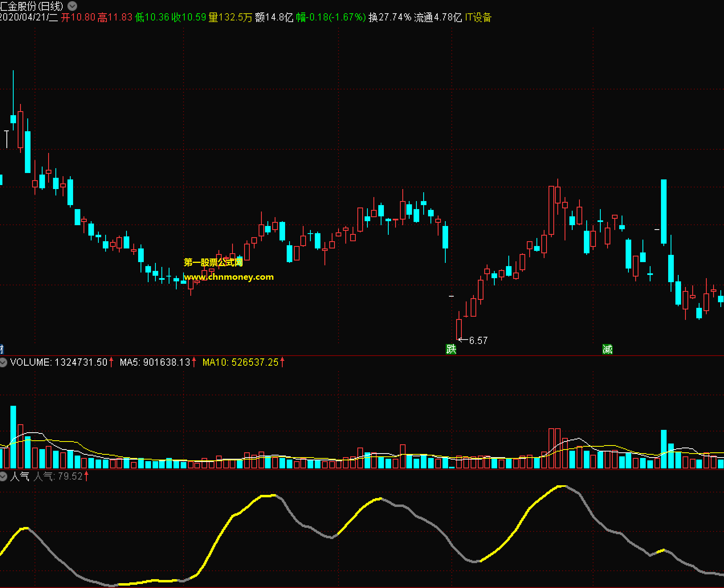Click the MA5: 901638.13 value

point(155,362)
